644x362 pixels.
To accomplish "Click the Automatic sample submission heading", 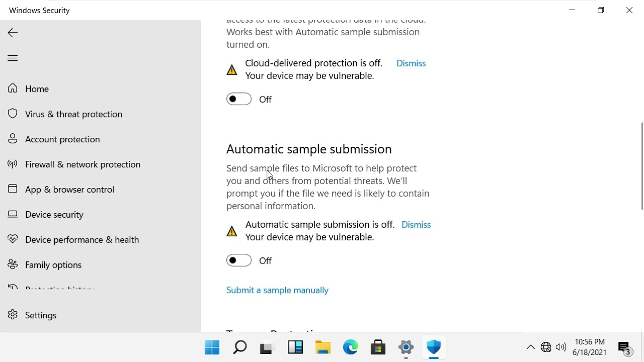I will pos(309,149).
